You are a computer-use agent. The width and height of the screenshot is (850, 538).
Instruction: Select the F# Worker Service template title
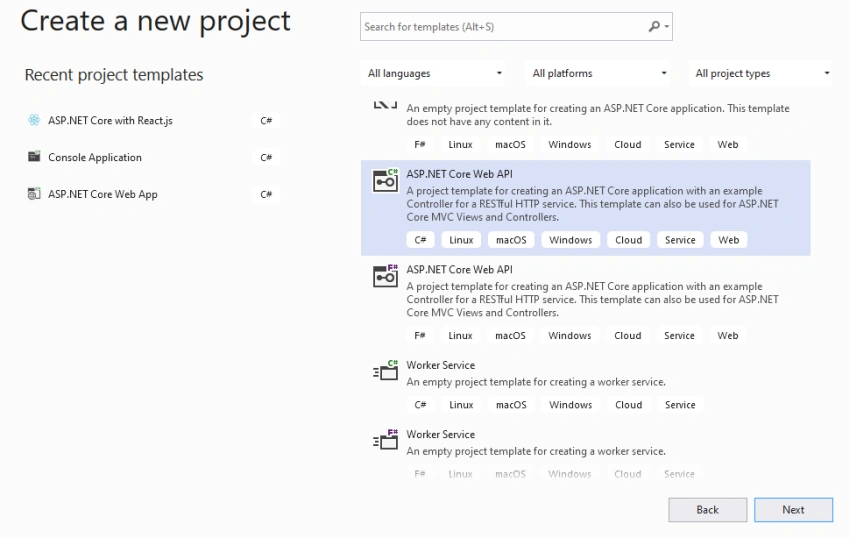pyautogui.click(x=441, y=434)
